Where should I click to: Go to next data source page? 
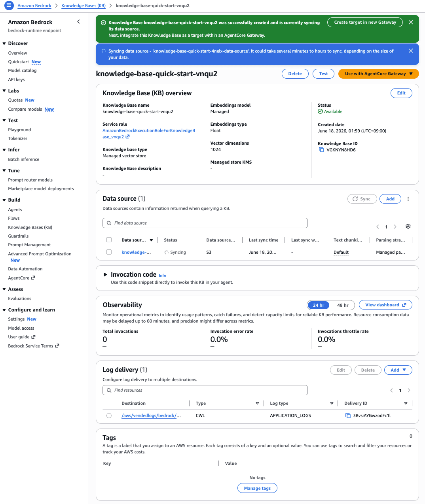point(395,227)
